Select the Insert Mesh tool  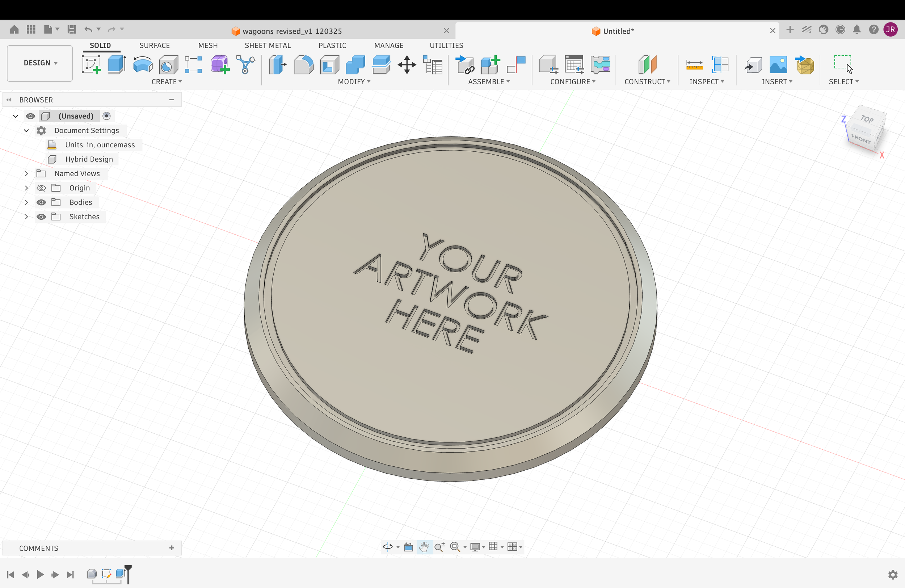coord(805,64)
